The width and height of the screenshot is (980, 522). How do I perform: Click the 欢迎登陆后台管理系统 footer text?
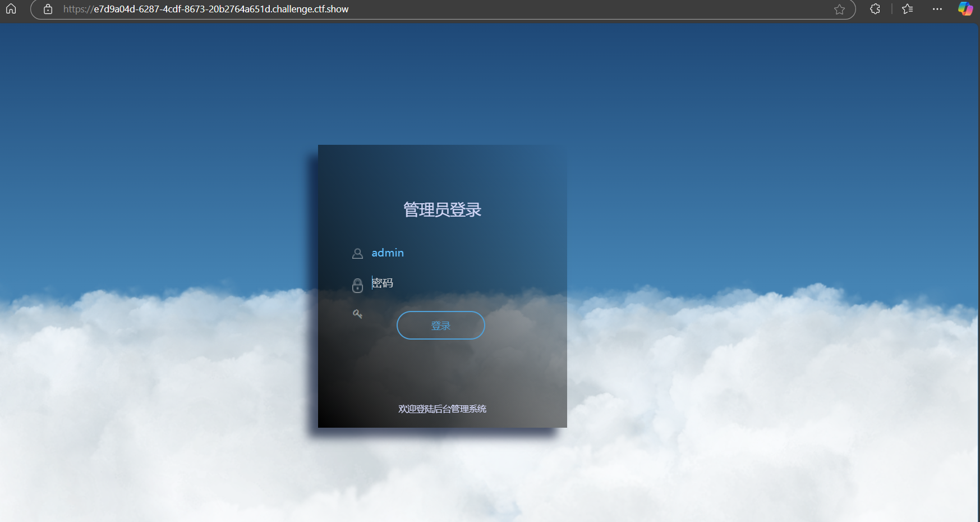click(x=443, y=409)
